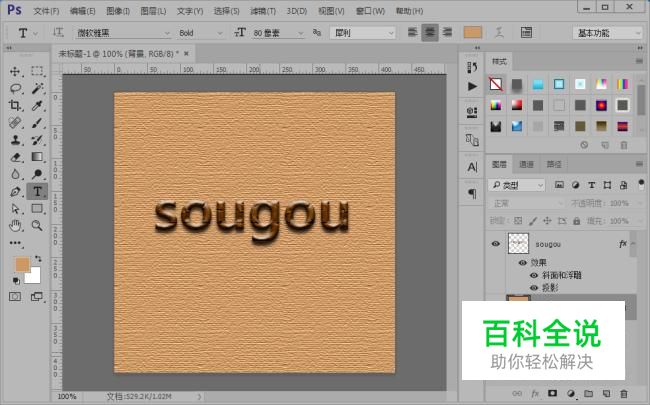
Task: Open the layer filter type dropdown
Action: pos(517,185)
